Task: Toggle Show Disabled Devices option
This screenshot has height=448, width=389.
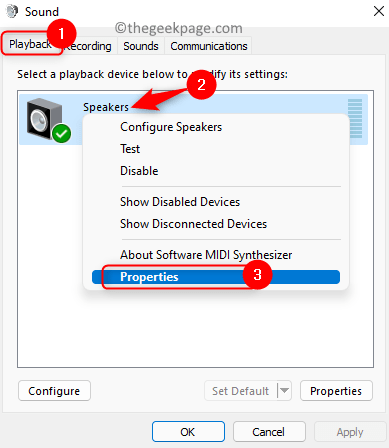Action: [180, 202]
